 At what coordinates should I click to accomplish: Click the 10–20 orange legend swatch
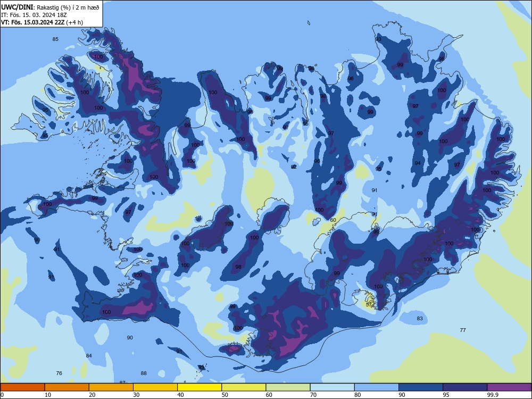point(67,387)
